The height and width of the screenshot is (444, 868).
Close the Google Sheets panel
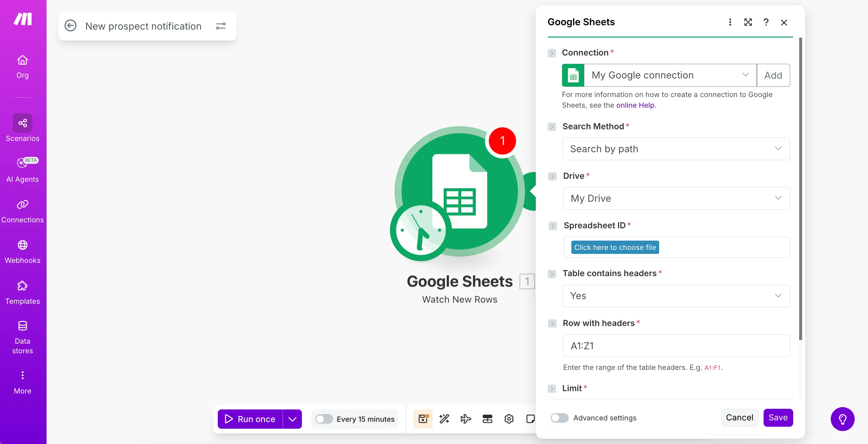pyautogui.click(x=784, y=23)
